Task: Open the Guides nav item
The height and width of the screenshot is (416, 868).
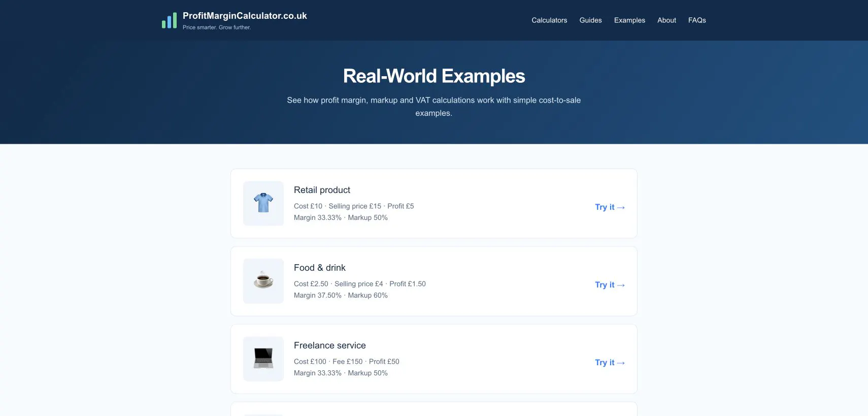Action: tap(590, 20)
